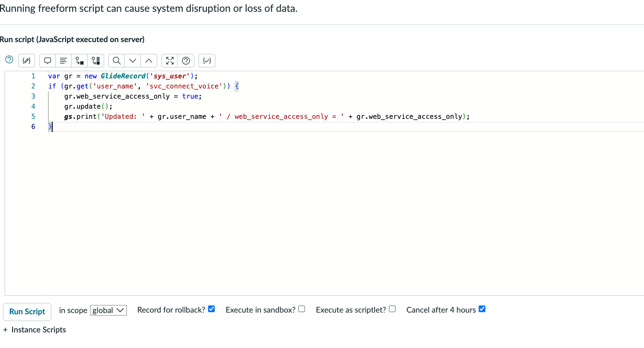Click the teal help icon left of toolbar

click(x=9, y=59)
